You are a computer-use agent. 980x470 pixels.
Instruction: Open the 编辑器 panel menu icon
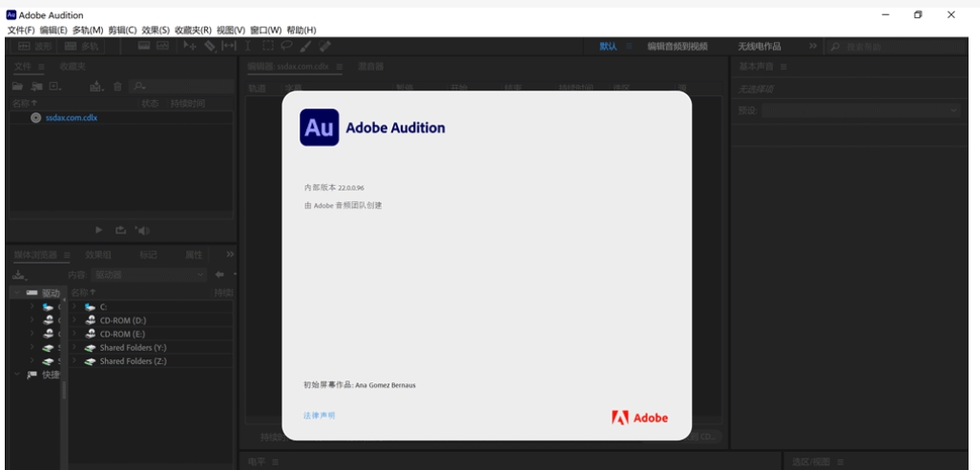pyautogui.click(x=340, y=67)
